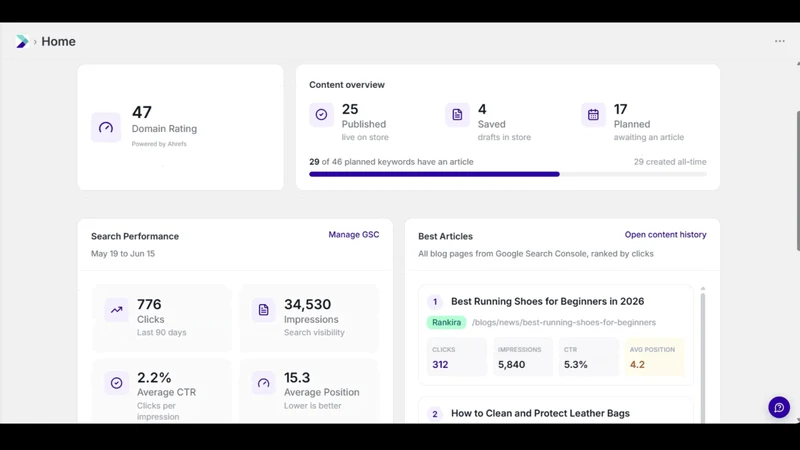800x450 pixels.
Task: Click 'Powered by Ahrefs' text
Action: tap(159, 144)
